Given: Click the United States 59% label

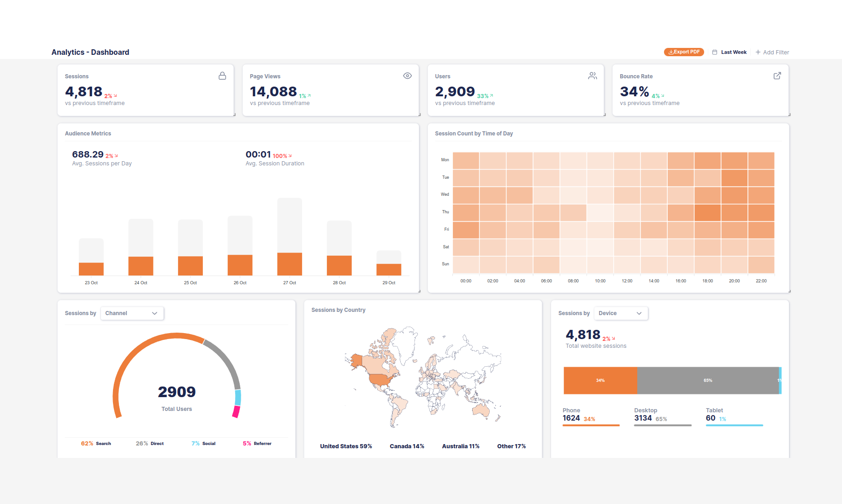Looking at the screenshot, I should (346, 446).
